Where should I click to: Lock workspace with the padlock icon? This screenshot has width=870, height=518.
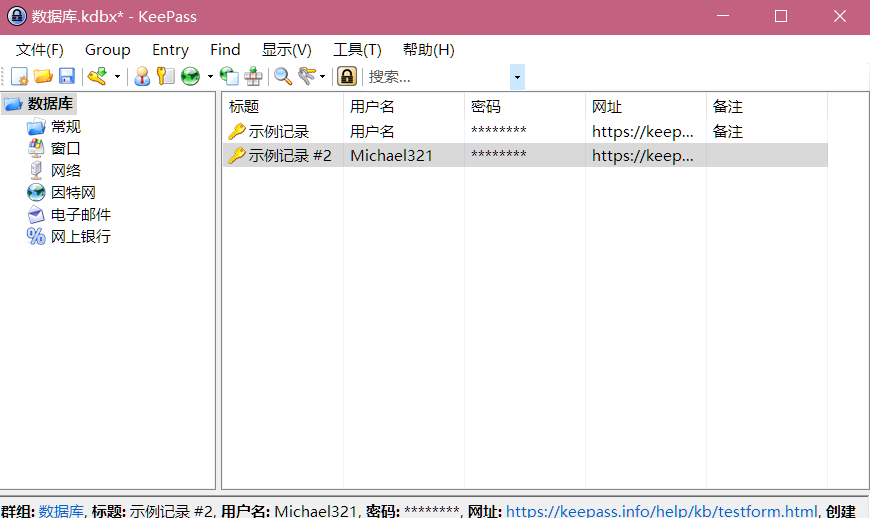click(347, 76)
